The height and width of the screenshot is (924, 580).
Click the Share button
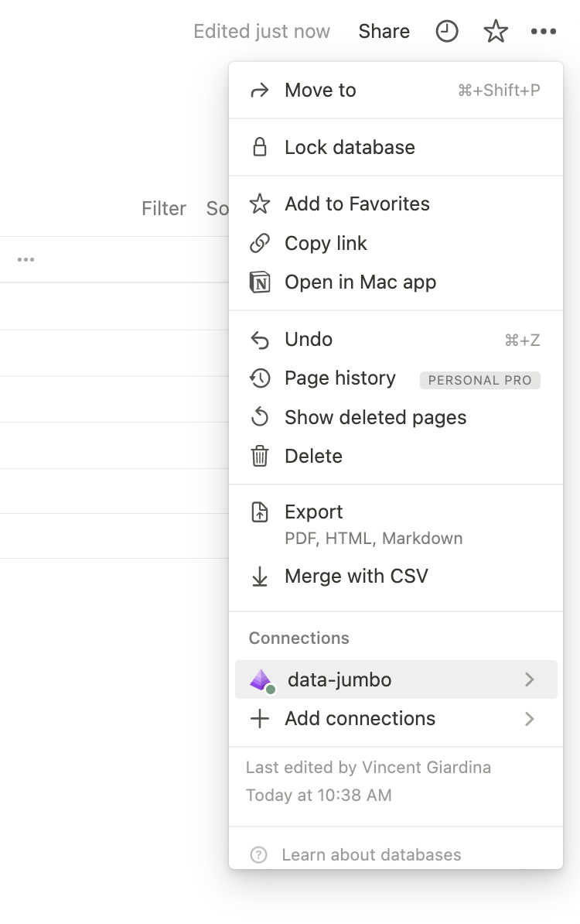click(x=384, y=32)
